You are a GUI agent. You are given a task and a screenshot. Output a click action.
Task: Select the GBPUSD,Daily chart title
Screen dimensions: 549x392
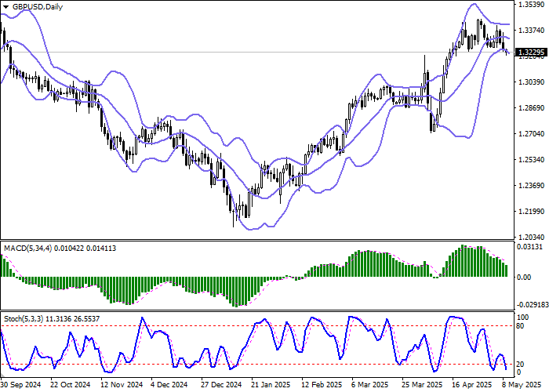click(x=35, y=5)
